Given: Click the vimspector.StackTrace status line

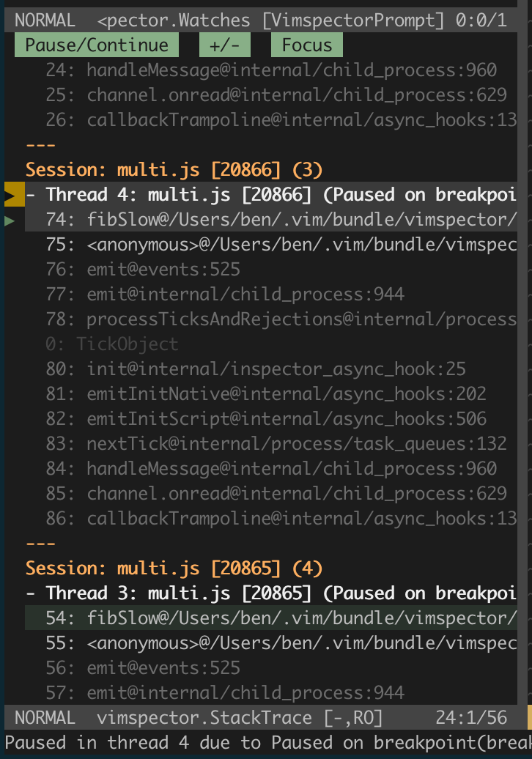Looking at the screenshot, I should [x=260, y=717].
